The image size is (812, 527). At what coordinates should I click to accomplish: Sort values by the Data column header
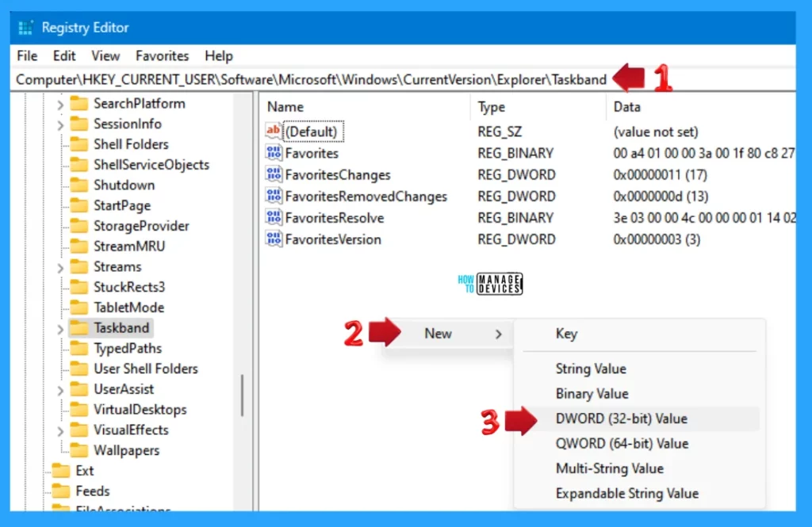point(701,107)
